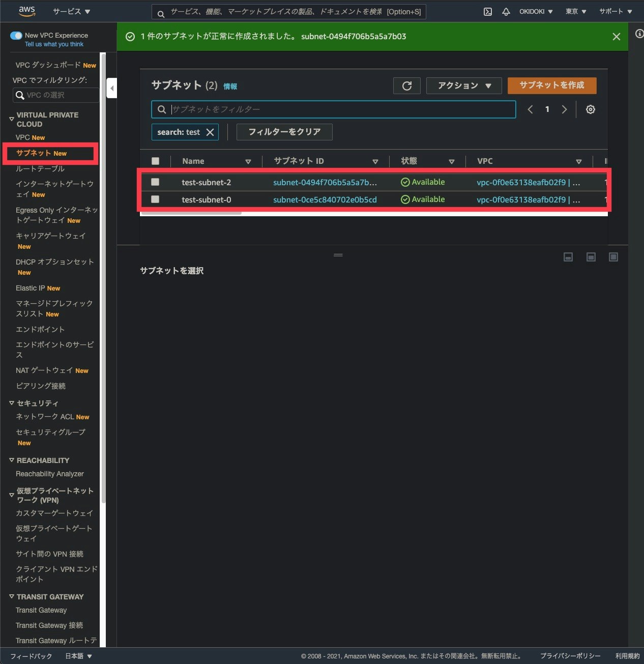The image size is (644, 664).
Task: Open VPC link in test-subnet-2 row
Action: (x=528, y=182)
